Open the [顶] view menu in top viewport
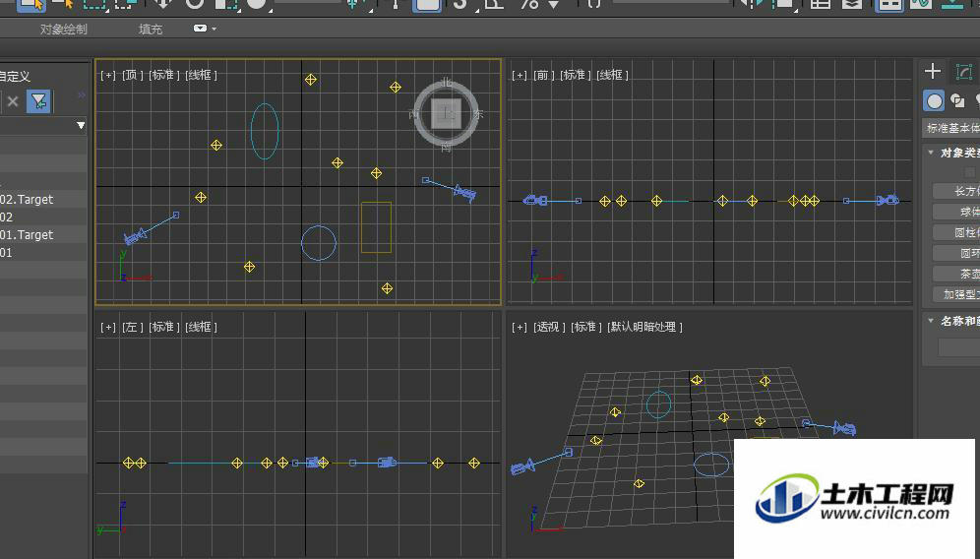This screenshot has height=559, width=980. tap(133, 75)
